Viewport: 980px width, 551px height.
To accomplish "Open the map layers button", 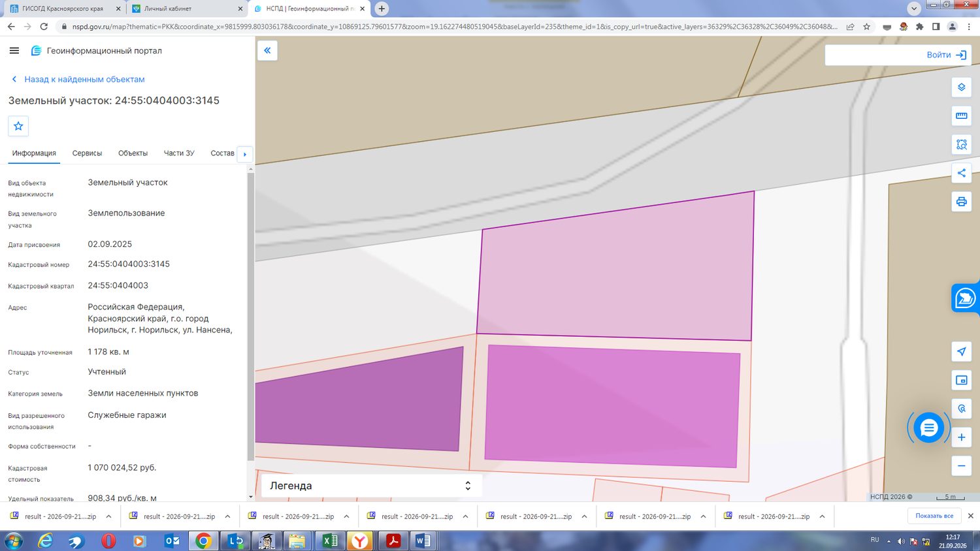I will click(961, 87).
